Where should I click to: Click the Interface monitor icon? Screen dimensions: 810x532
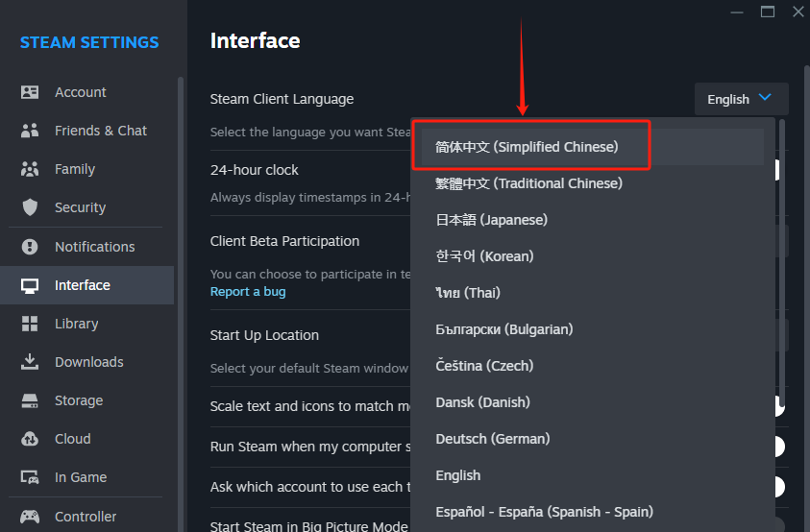[30, 285]
